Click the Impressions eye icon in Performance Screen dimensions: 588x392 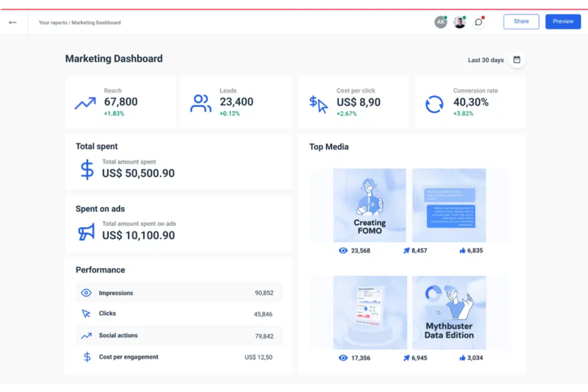(86, 293)
